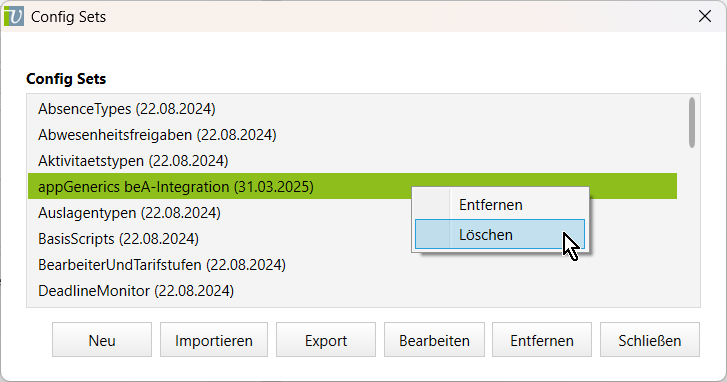Image resolution: width=727 pixels, height=382 pixels.
Task: Click the green app icon in title bar
Action: 14,17
